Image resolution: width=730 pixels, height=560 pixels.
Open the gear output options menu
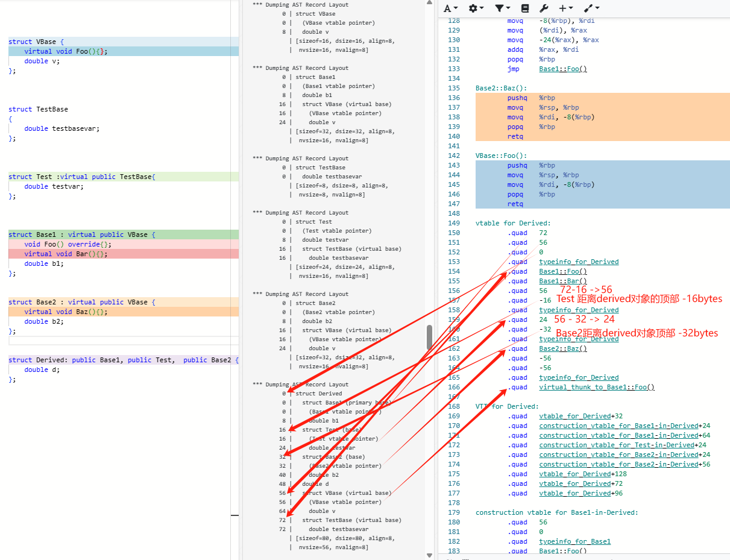tap(476, 8)
